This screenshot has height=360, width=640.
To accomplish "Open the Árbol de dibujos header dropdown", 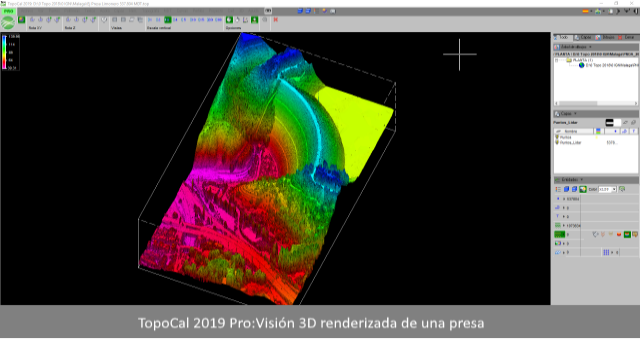I will pos(590,47).
